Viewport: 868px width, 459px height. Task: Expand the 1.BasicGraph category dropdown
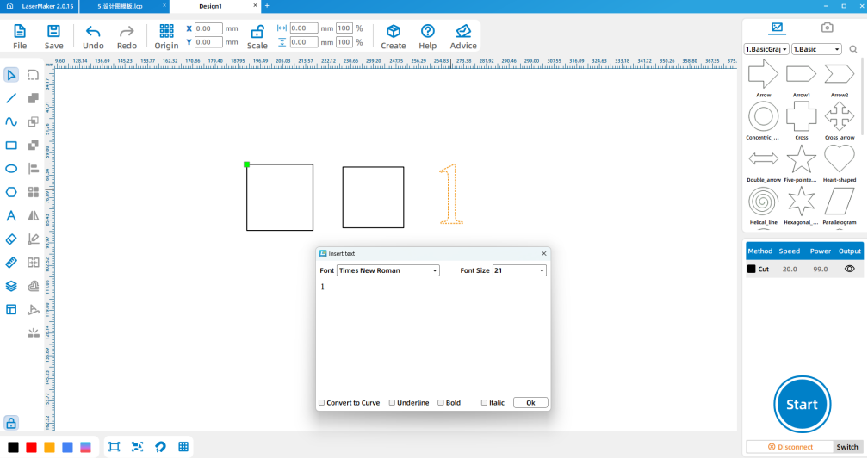[x=766, y=49]
